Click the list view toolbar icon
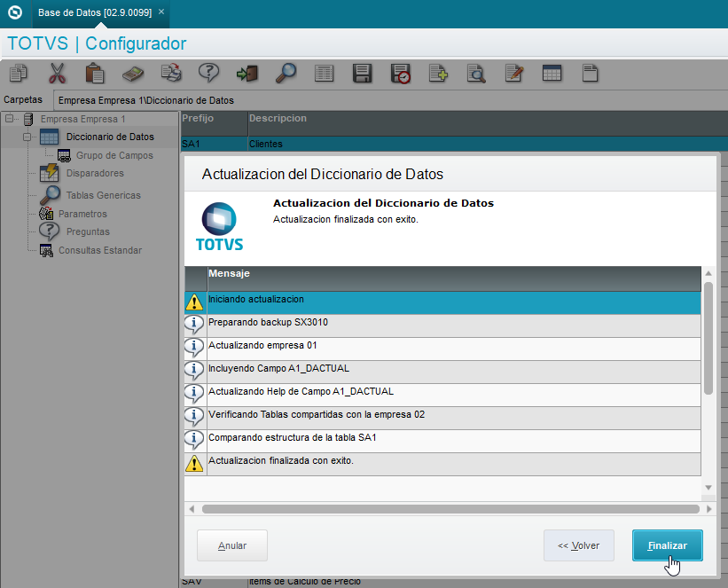728x588 pixels. 324,74
